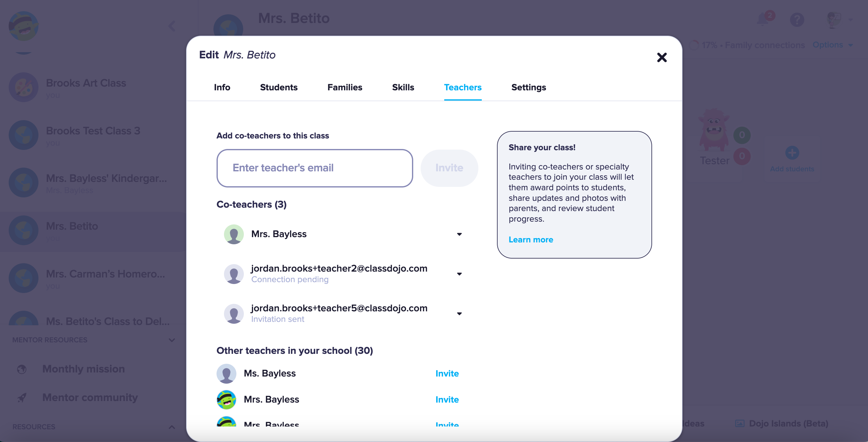Close the Edit Mrs. Betito dialog

(x=662, y=57)
